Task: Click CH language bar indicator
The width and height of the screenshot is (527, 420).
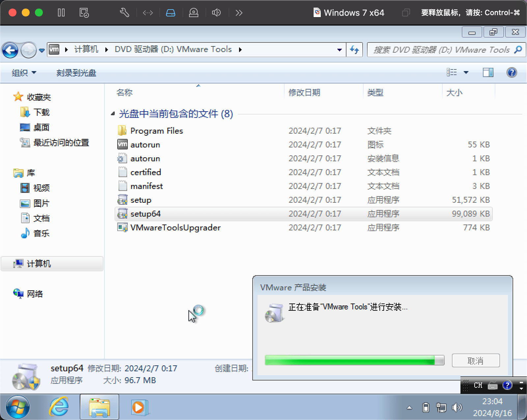Action: (x=478, y=385)
